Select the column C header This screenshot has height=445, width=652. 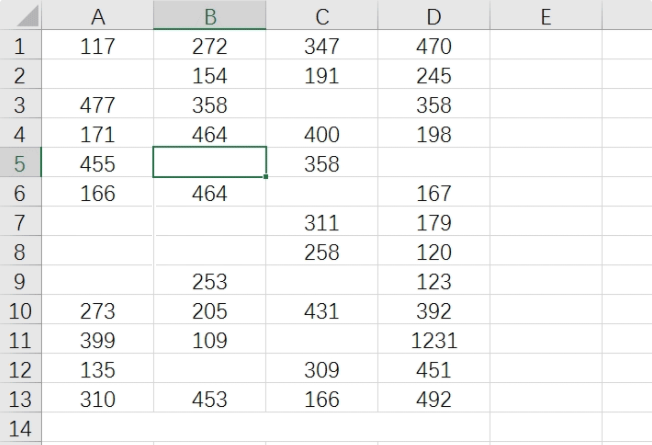tap(322, 17)
